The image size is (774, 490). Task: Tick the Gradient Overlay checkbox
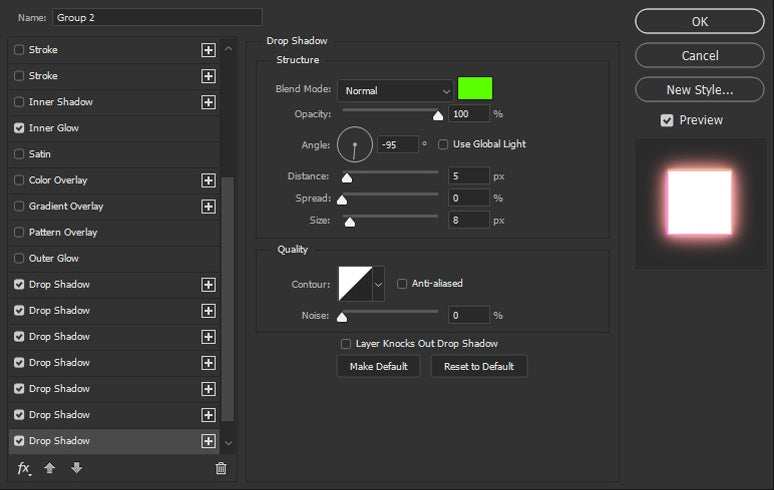point(19,206)
